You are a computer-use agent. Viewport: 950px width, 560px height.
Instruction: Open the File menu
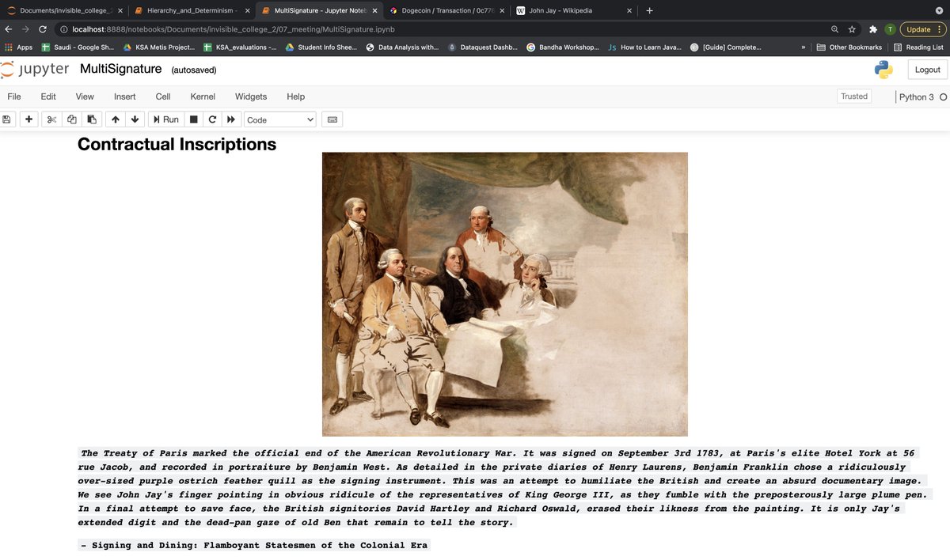(14, 96)
